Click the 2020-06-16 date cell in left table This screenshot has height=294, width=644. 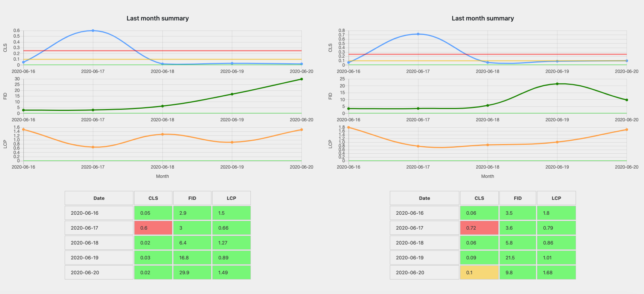pyautogui.click(x=99, y=213)
